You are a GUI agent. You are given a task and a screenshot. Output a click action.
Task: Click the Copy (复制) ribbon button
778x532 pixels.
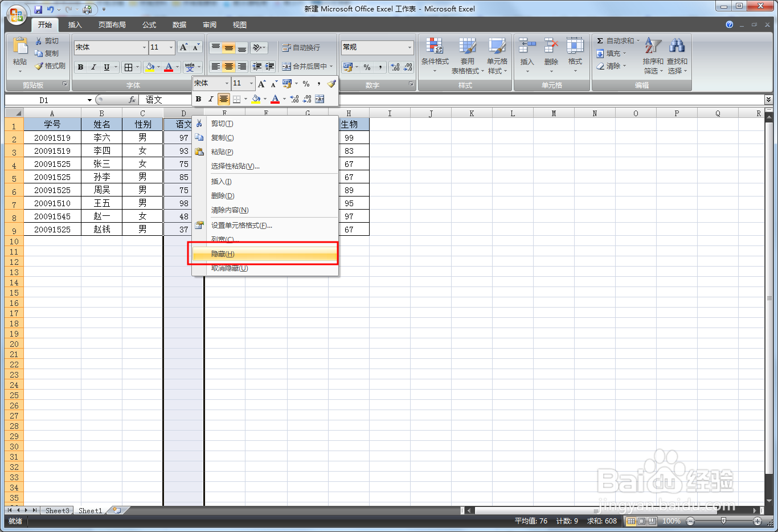47,54
